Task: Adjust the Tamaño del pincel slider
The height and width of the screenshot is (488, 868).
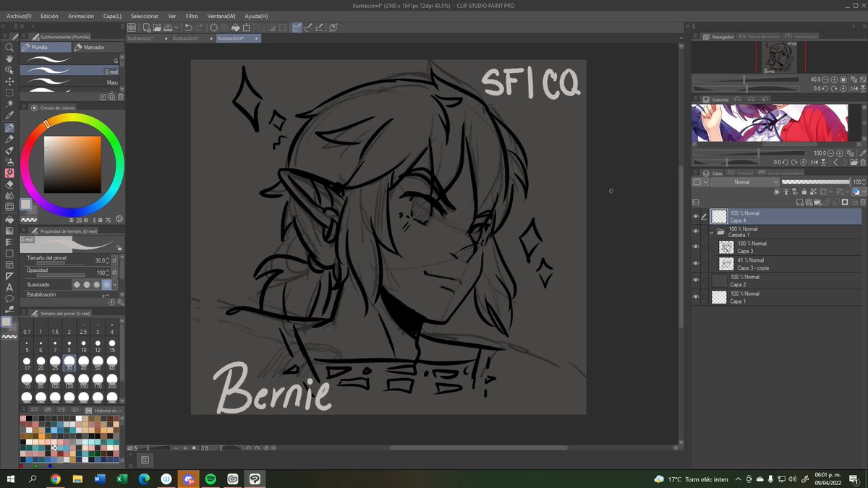Action: 61,265
